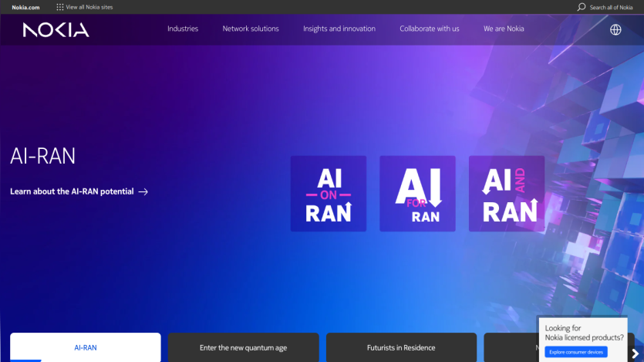Open the We are Nokia menu
This screenshot has height=362, width=644.
click(x=504, y=29)
